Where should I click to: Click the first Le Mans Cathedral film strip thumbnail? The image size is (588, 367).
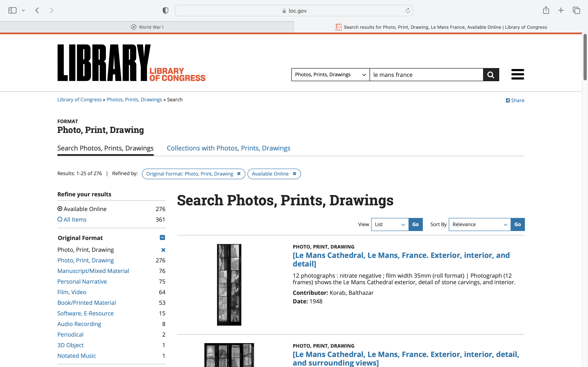[x=229, y=284]
